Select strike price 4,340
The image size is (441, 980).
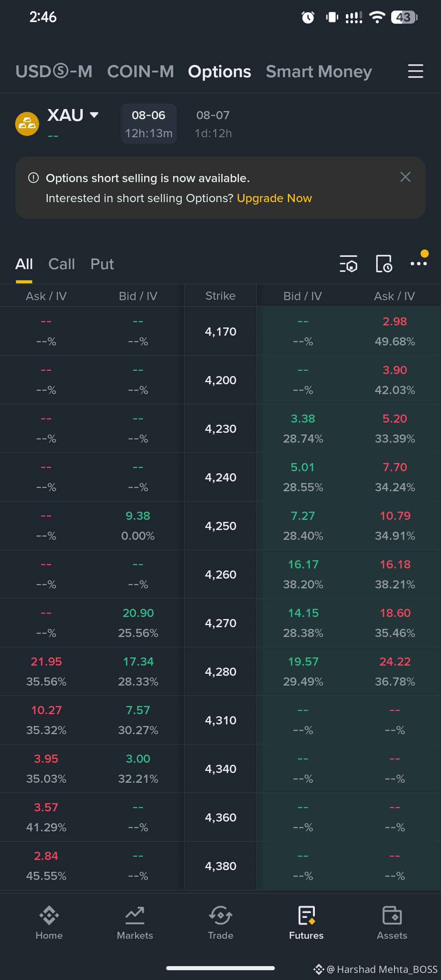pyautogui.click(x=220, y=769)
